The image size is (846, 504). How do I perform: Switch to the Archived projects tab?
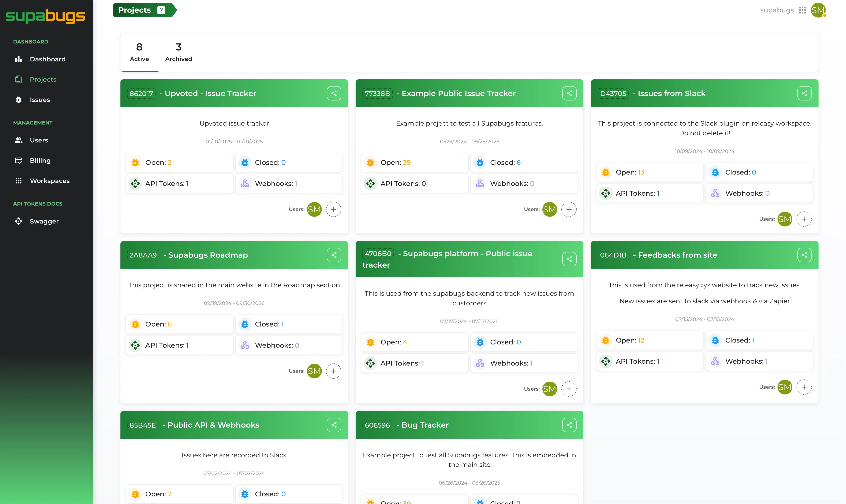pyautogui.click(x=179, y=53)
